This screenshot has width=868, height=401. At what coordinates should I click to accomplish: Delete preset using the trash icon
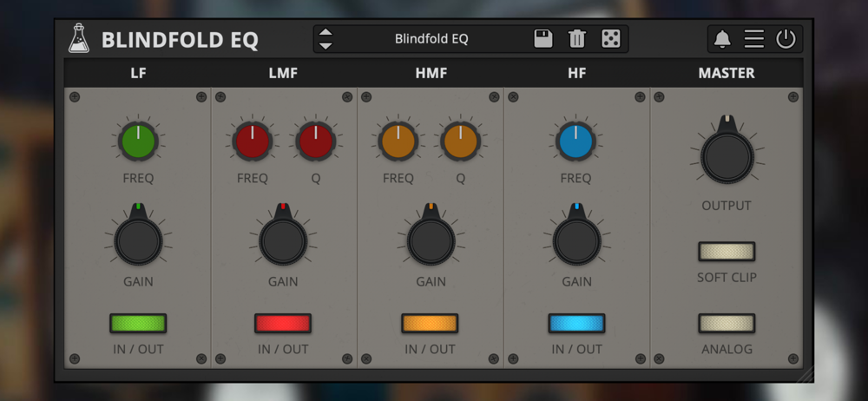click(577, 39)
